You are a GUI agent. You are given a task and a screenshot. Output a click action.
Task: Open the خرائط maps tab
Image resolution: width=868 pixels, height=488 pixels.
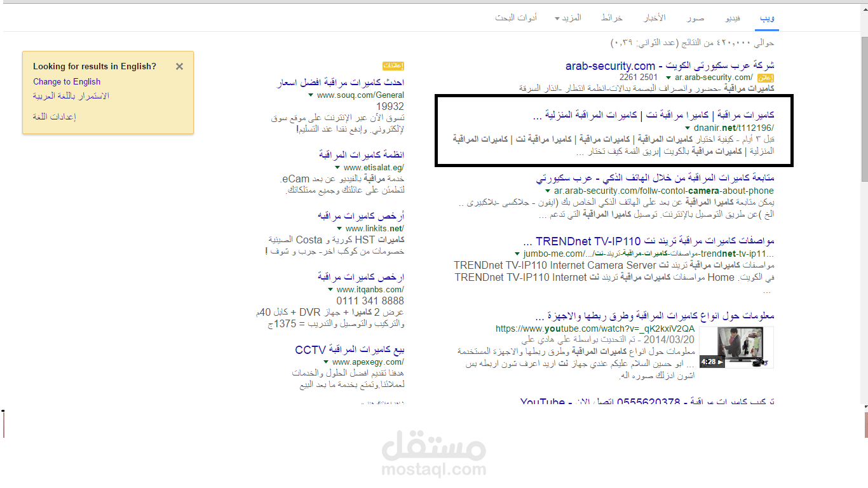click(x=612, y=18)
